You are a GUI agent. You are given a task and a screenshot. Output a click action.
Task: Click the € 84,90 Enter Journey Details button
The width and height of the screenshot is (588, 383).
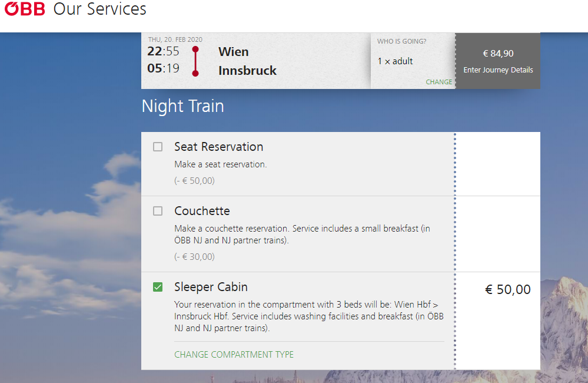coord(498,61)
